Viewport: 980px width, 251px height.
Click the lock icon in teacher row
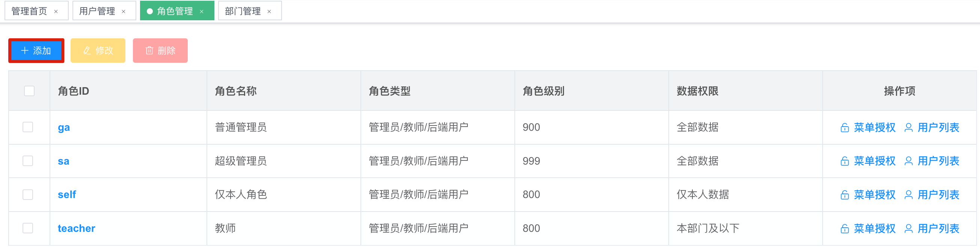pyautogui.click(x=844, y=228)
